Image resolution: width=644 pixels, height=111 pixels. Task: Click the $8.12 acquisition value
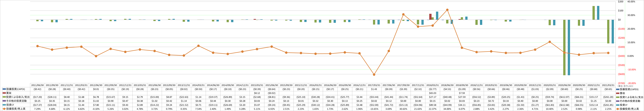[x=257, y=93]
